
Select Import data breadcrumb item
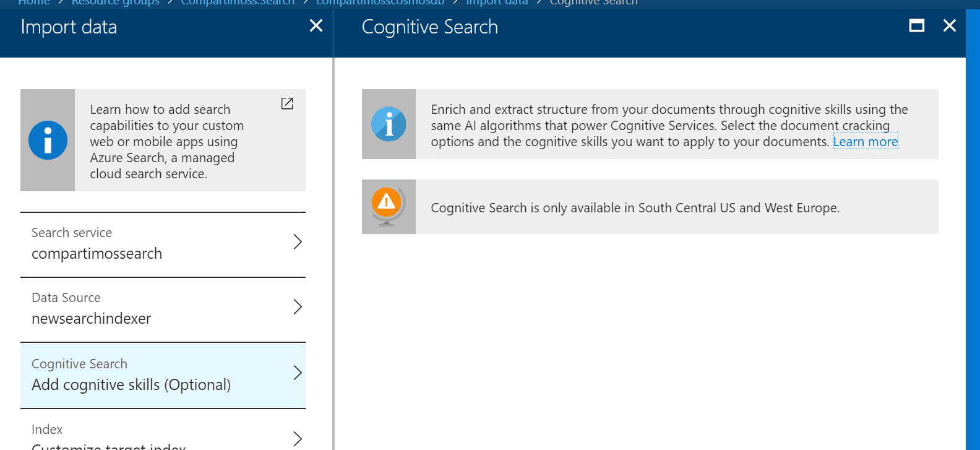point(497,2)
